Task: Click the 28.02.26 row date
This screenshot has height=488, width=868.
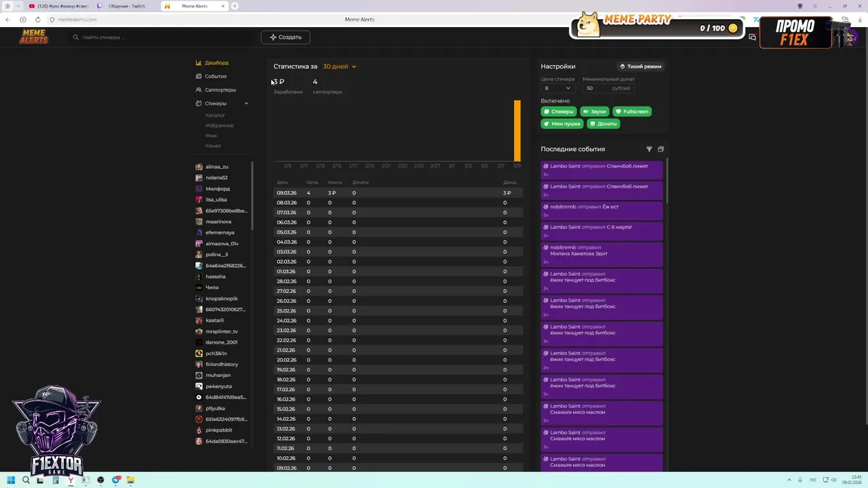Action: (286, 281)
